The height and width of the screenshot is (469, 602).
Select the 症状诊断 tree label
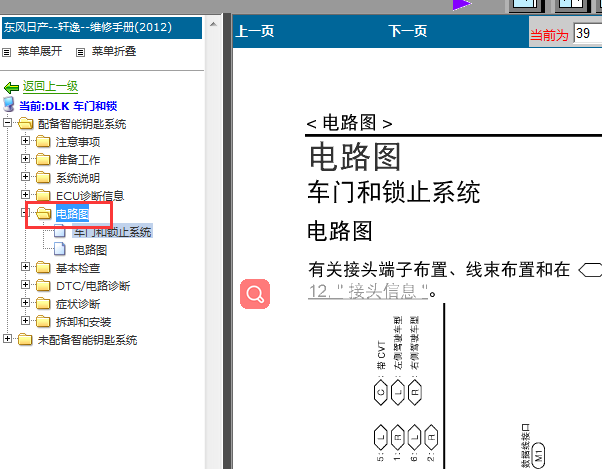click(x=78, y=304)
